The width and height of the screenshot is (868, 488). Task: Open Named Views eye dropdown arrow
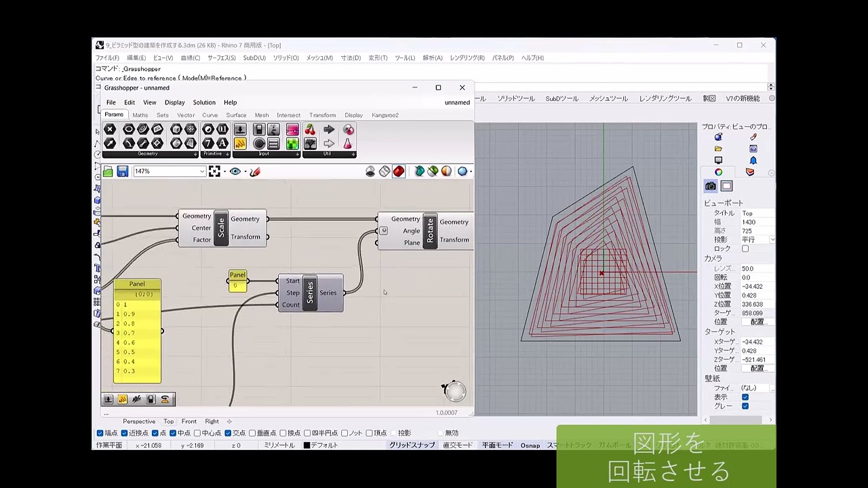pyautogui.click(x=245, y=171)
